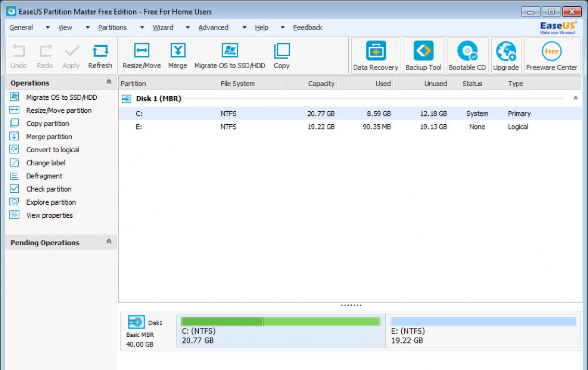
Task: Open the Partitions menu dropdown arrow
Action: pos(142,28)
